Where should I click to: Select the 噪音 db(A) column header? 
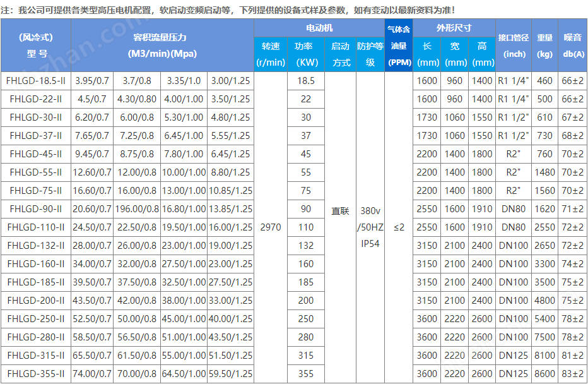click(573, 45)
